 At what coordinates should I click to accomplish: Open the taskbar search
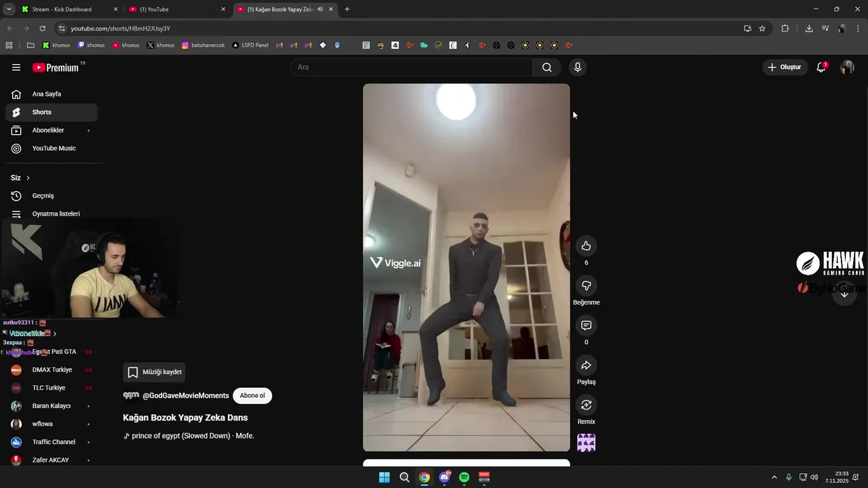[x=404, y=477]
